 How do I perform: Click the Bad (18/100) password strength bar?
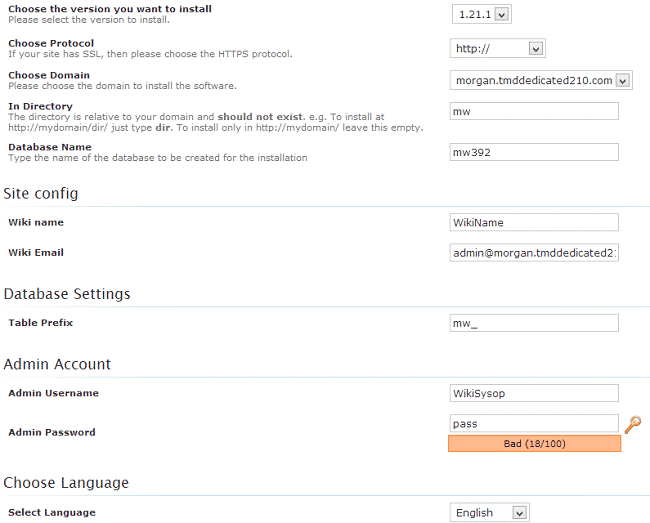click(x=534, y=443)
